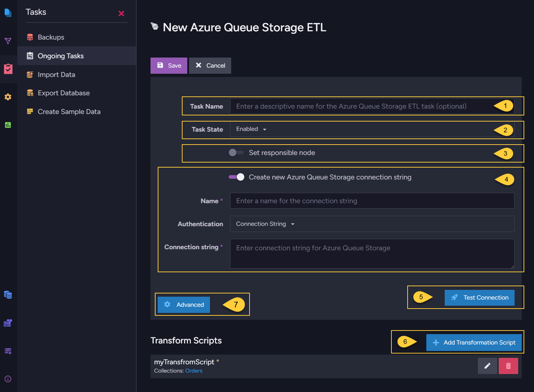Open the Advanced settings button
534x392 pixels.
184,305
